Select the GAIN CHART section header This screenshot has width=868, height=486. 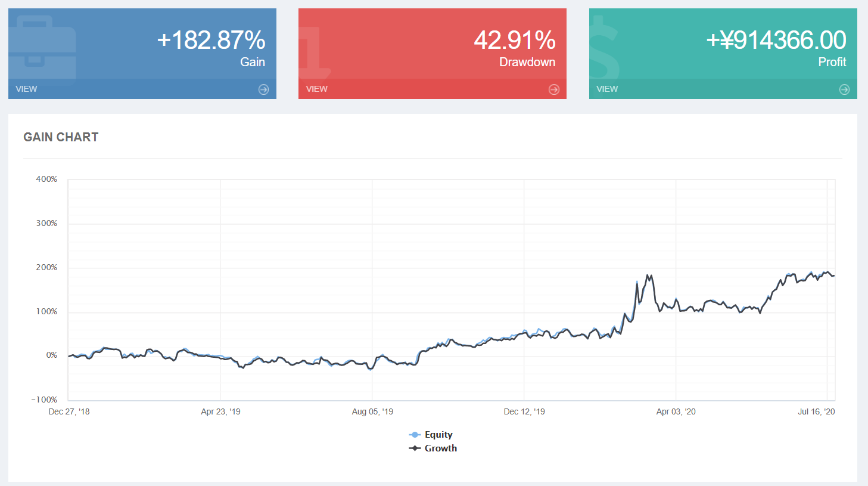click(60, 137)
